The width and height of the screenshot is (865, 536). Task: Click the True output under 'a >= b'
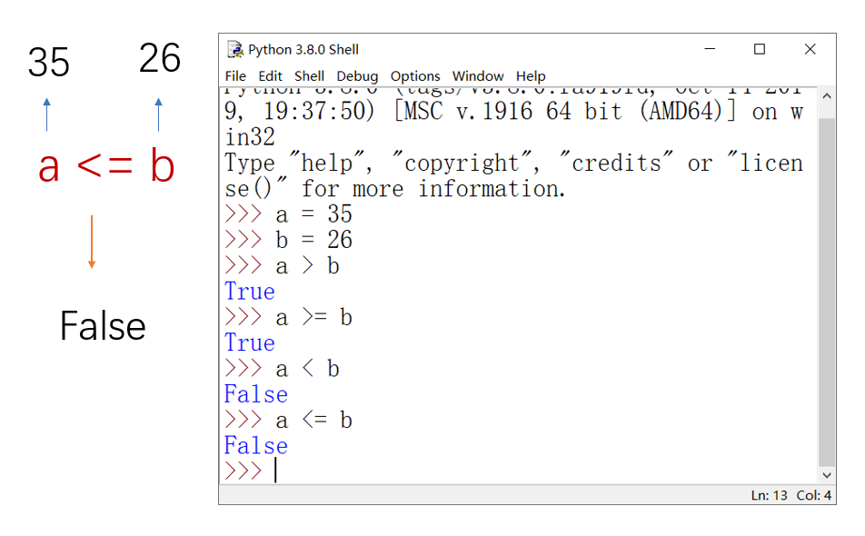[249, 342]
